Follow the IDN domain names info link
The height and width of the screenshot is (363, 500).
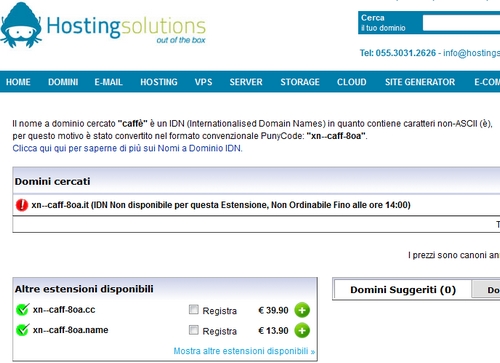coord(127,148)
